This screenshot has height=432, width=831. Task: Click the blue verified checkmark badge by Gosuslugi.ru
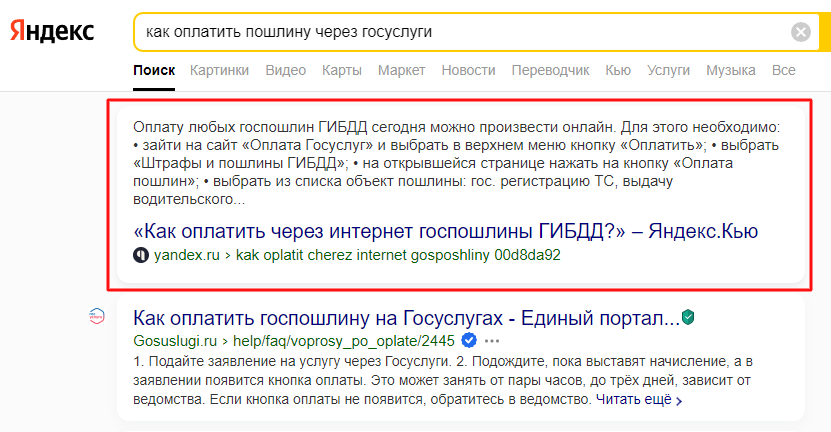tap(469, 340)
